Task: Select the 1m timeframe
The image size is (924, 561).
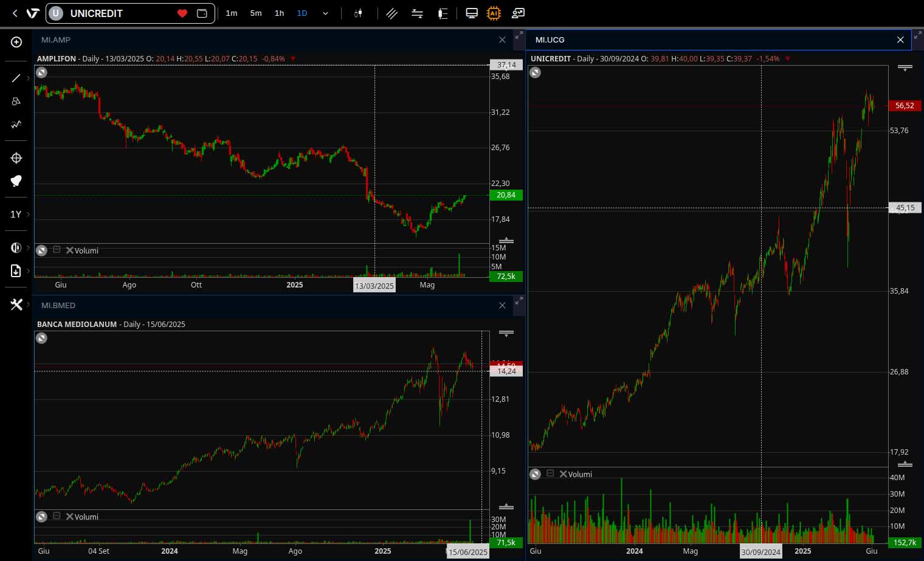Action: point(232,13)
